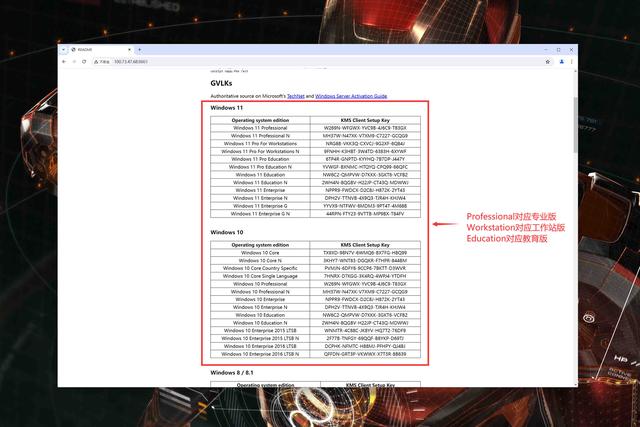Screen dimensions: 640x427
Task: Select the Windows 10 Enterprise 2016 LTSB N cell
Action: 260,354
